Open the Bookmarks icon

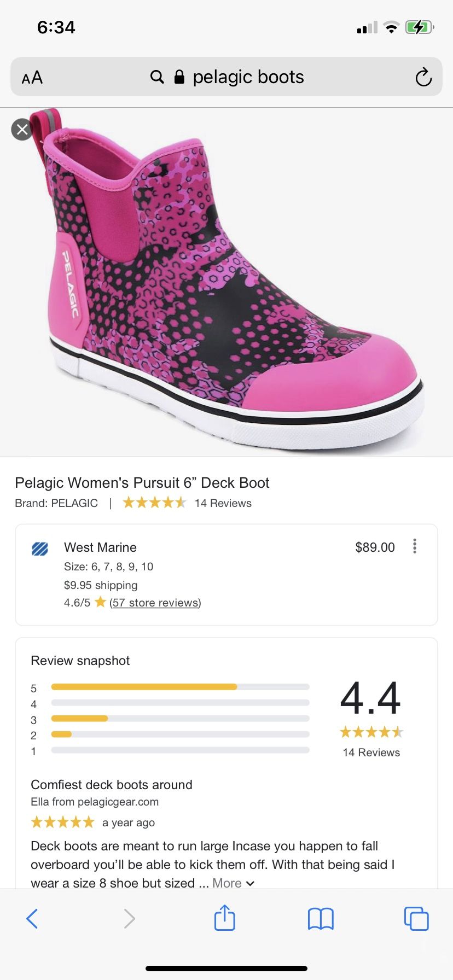[x=321, y=918]
